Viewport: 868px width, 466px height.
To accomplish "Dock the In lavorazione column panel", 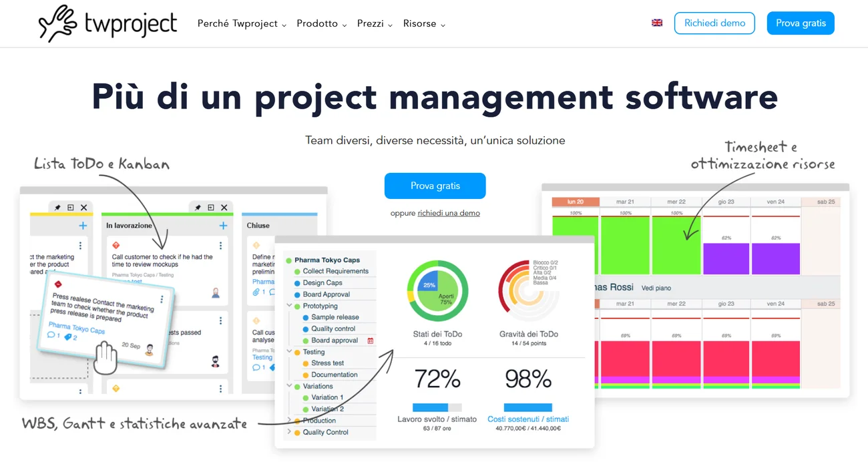I will (211, 208).
